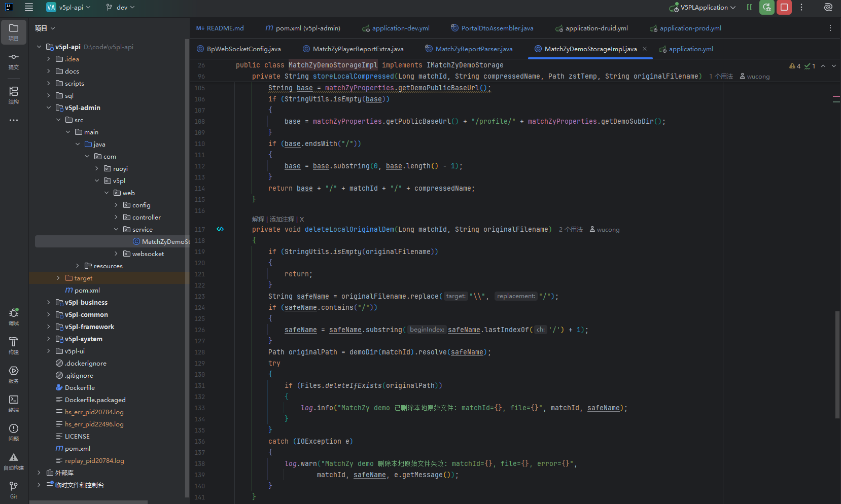Open the Structure tool window

point(14,95)
